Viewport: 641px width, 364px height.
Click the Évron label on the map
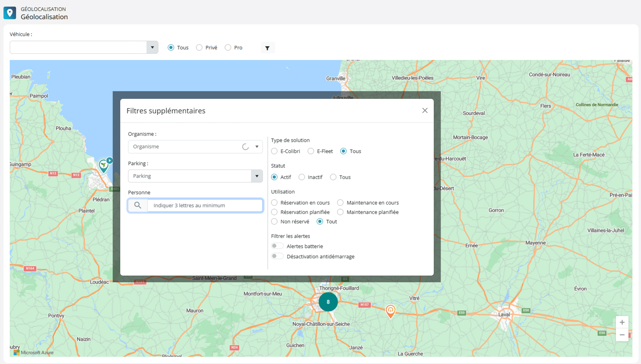click(580, 289)
